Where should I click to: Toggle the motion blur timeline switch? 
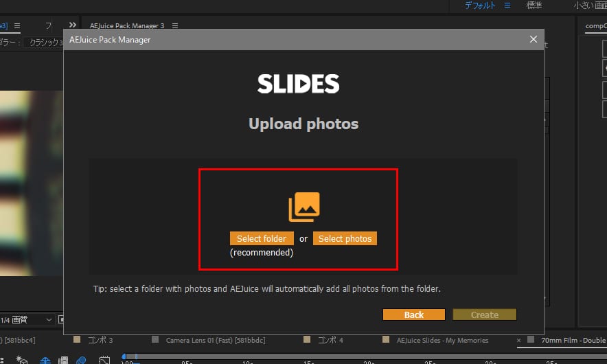81,361
